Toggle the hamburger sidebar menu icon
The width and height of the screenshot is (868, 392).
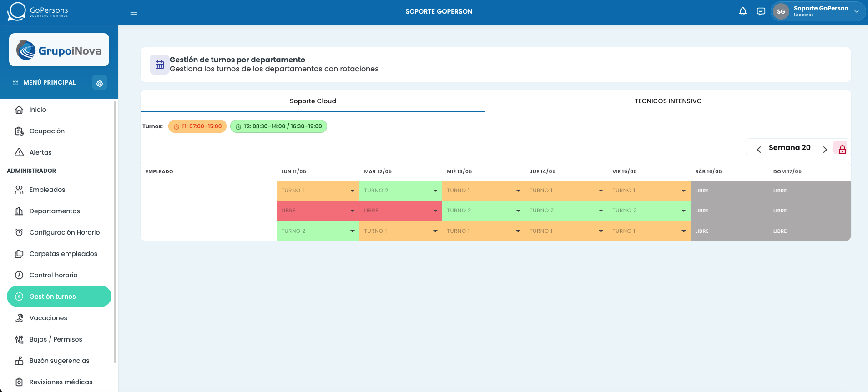tap(134, 12)
